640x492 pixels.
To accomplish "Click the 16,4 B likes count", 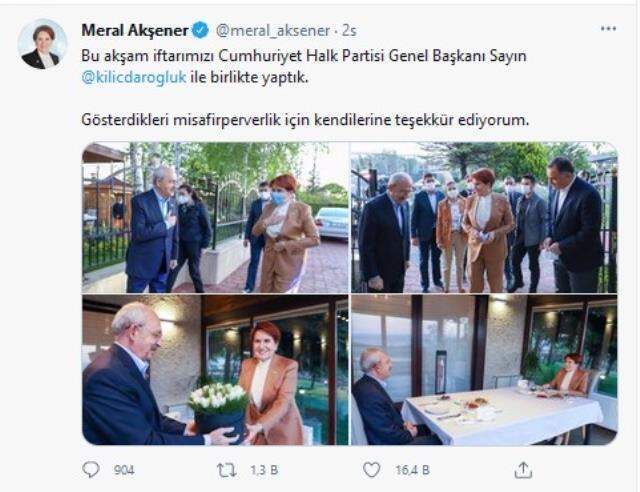I will coord(412,470).
